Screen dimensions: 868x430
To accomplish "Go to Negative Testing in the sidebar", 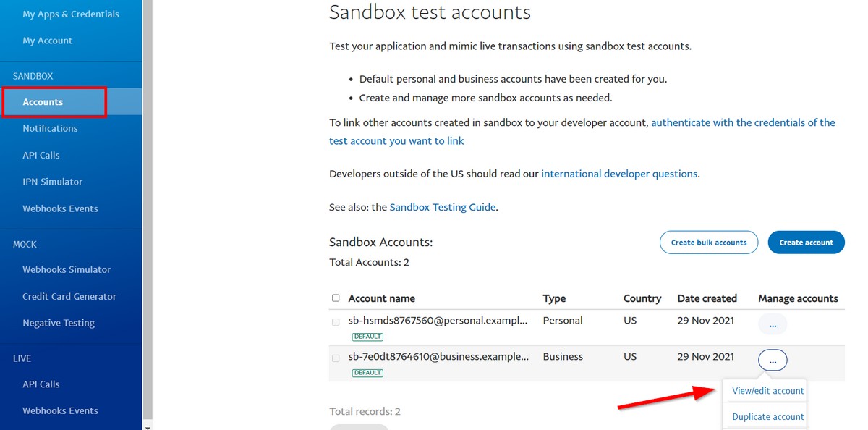I will 59,323.
